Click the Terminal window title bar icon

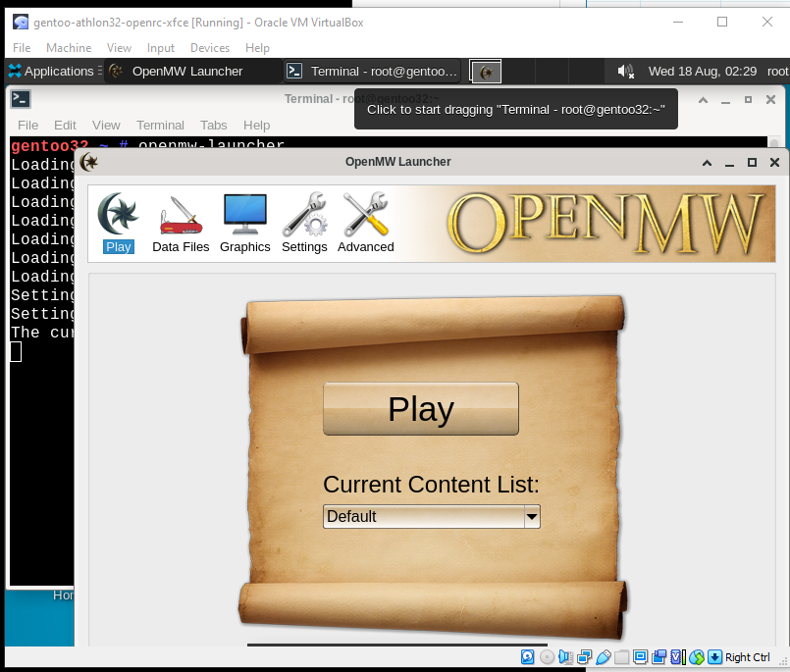coord(21,99)
